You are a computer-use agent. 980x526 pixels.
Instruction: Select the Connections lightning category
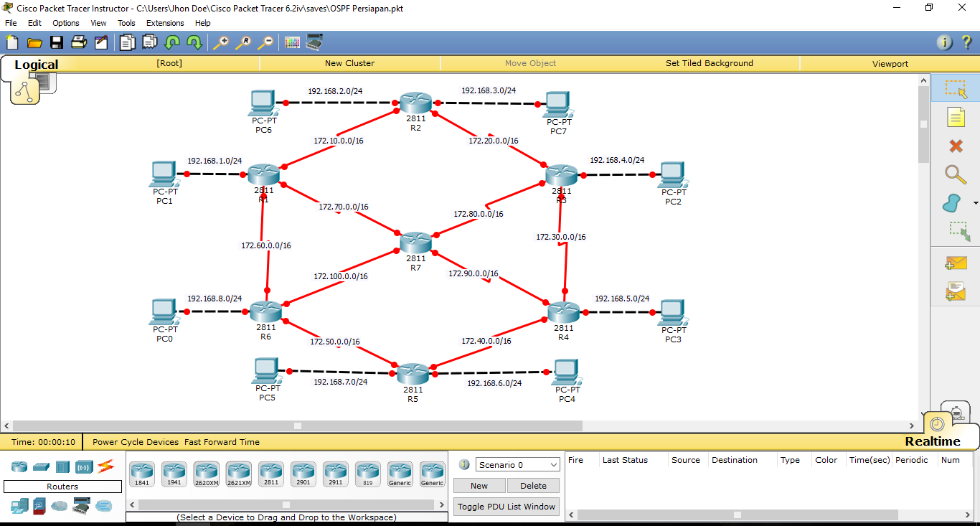click(104, 466)
